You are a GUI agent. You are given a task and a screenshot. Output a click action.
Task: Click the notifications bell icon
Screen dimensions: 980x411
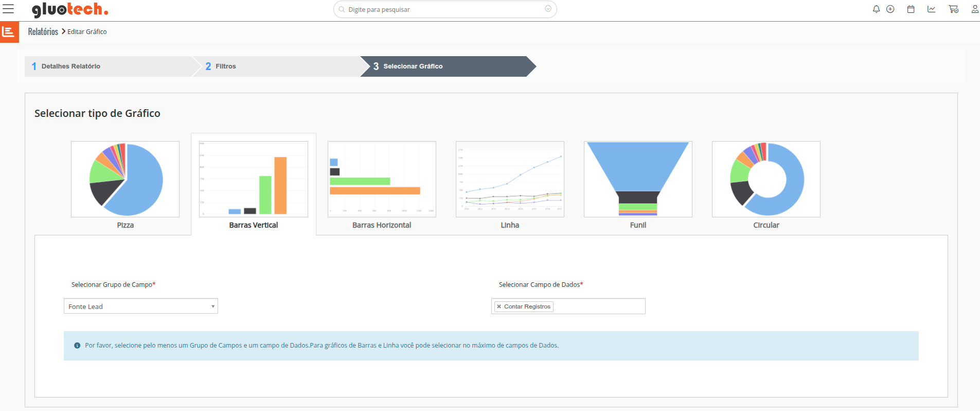coord(876,9)
